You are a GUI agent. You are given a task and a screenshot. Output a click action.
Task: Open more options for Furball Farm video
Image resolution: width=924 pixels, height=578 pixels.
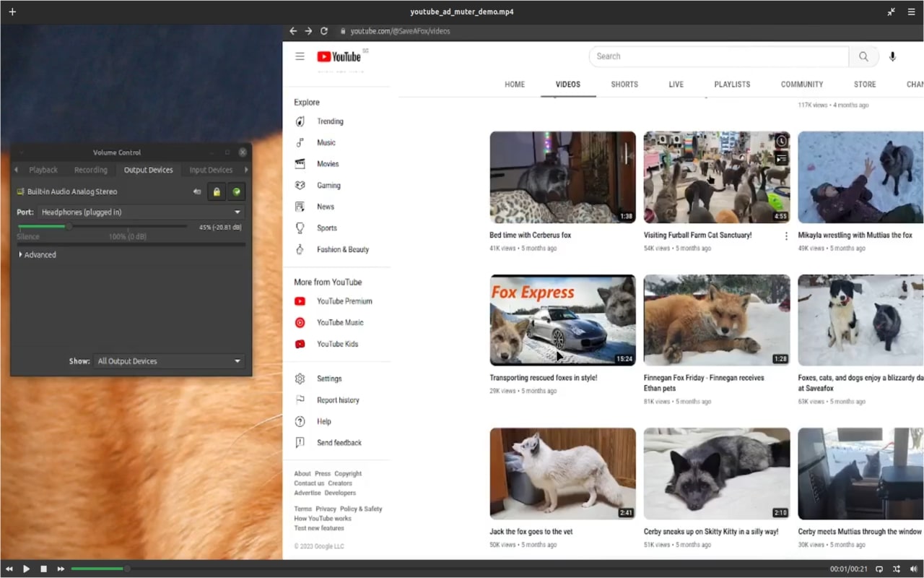[786, 236]
